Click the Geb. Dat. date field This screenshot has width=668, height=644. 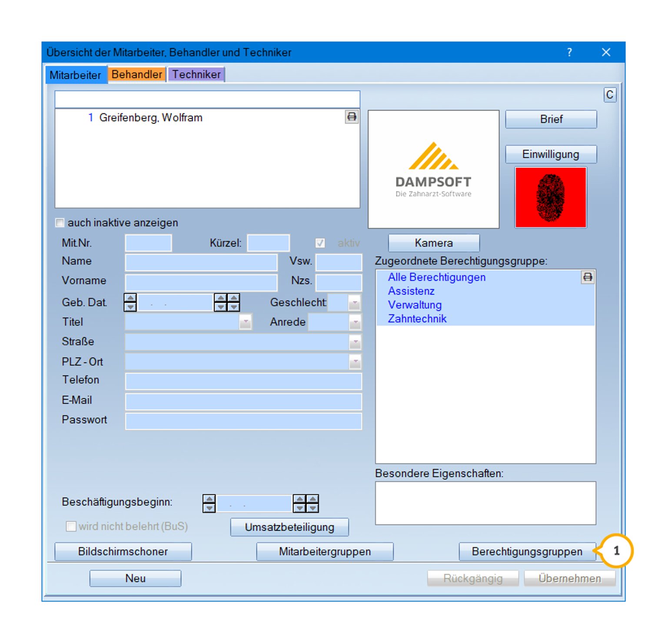tap(175, 302)
